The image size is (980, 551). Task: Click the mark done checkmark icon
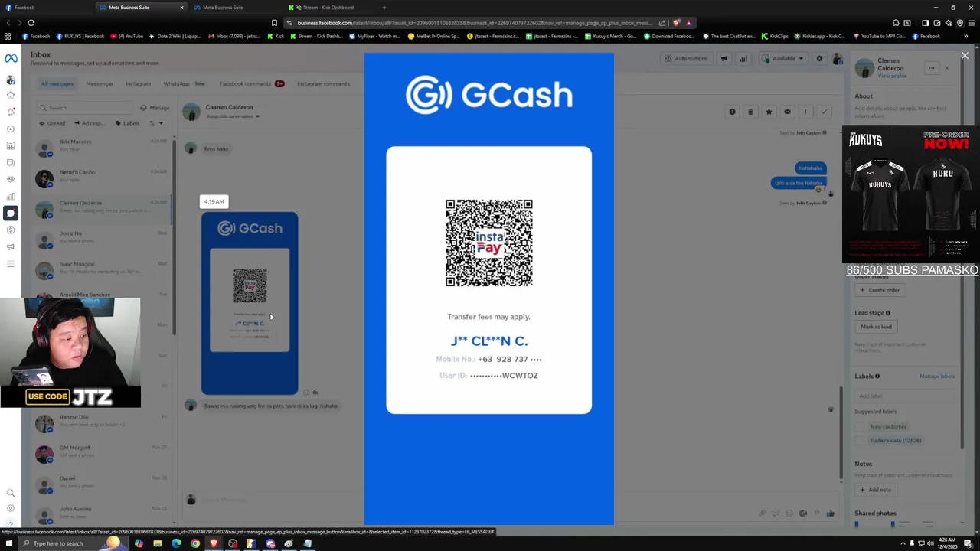[824, 112]
